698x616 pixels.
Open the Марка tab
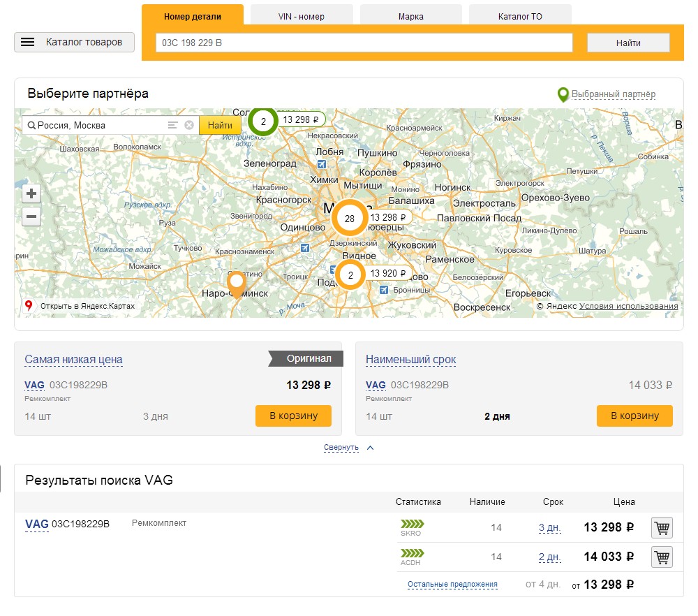pyautogui.click(x=411, y=17)
